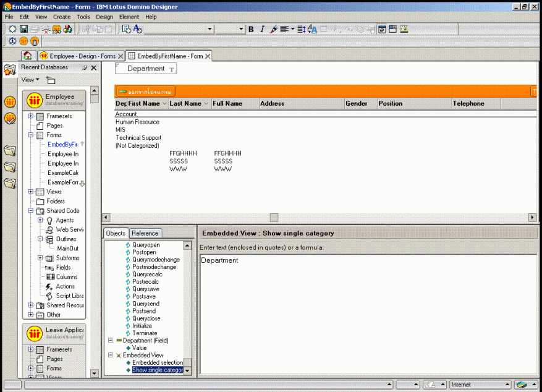
Task: Save the form with the floppy disk icon
Action: pyautogui.click(x=23, y=30)
